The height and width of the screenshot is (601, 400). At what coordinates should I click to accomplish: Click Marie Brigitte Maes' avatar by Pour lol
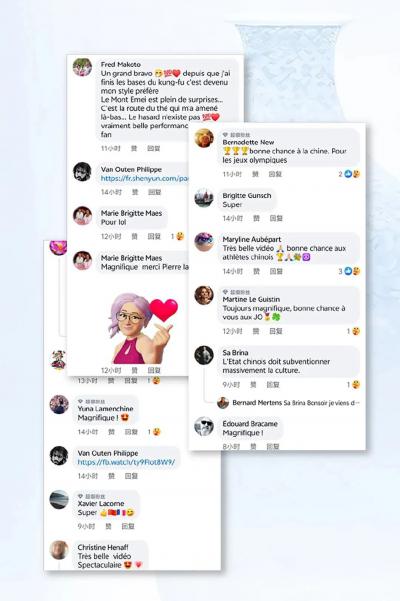click(82, 215)
